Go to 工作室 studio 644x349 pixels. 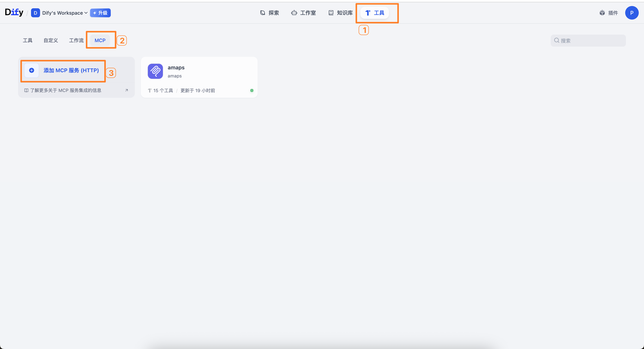[304, 13]
